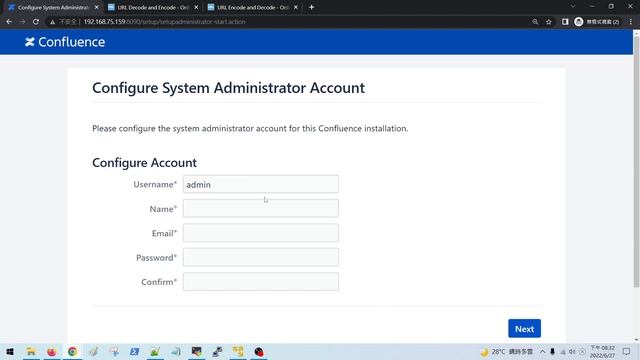Focus the Username input field
The height and width of the screenshot is (360, 640).
coord(260,184)
